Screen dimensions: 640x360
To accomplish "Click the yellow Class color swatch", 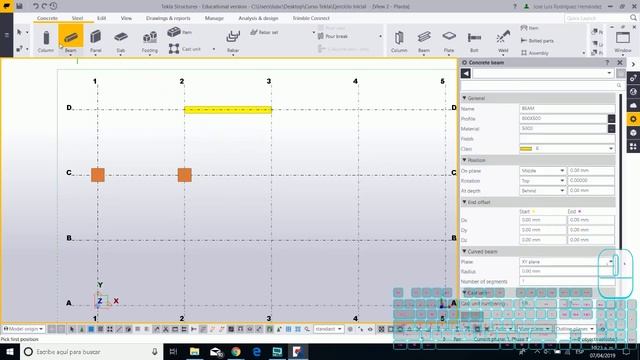I will point(526,149).
